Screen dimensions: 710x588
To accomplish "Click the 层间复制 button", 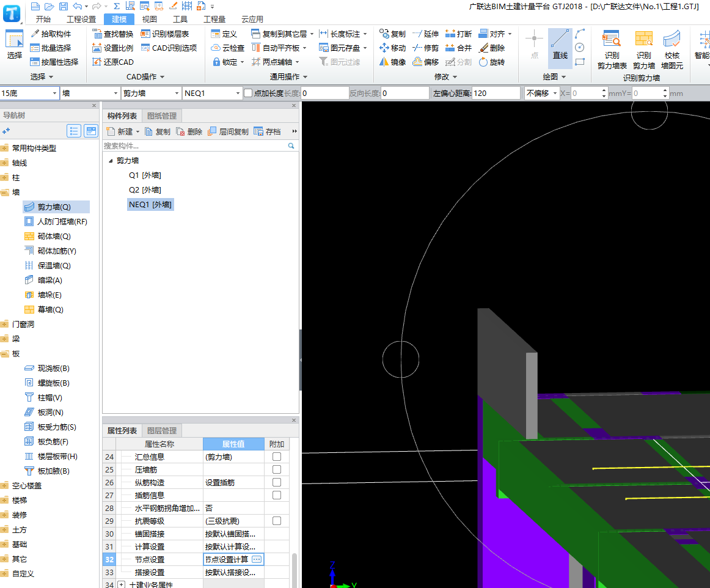I will pyautogui.click(x=229, y=132).
